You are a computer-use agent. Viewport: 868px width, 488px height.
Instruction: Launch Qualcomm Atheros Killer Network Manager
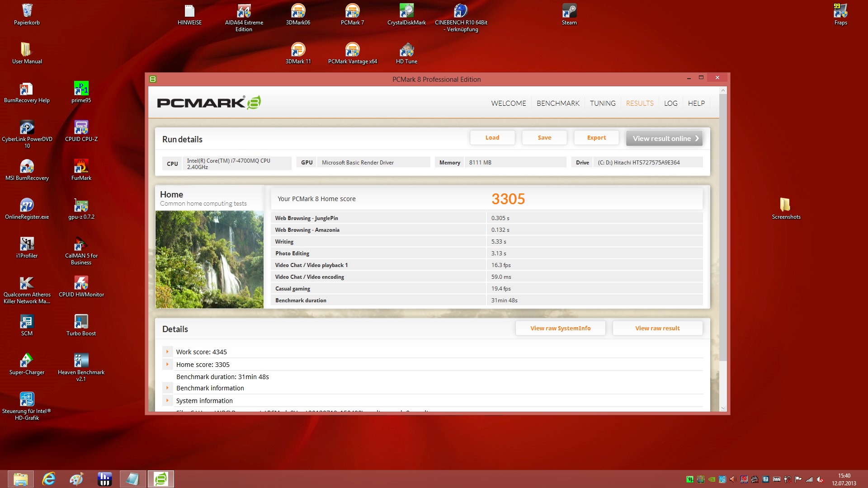click(27, 290)
